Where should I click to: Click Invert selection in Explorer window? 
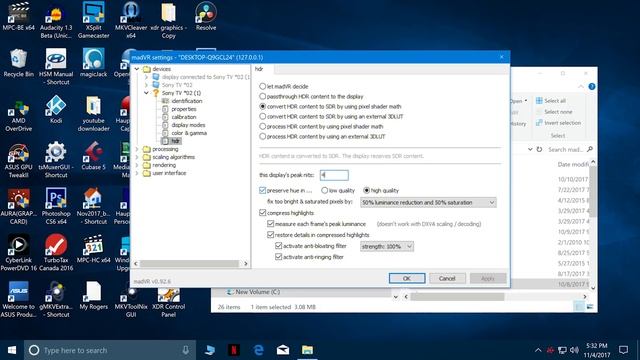tap(558, 122)
